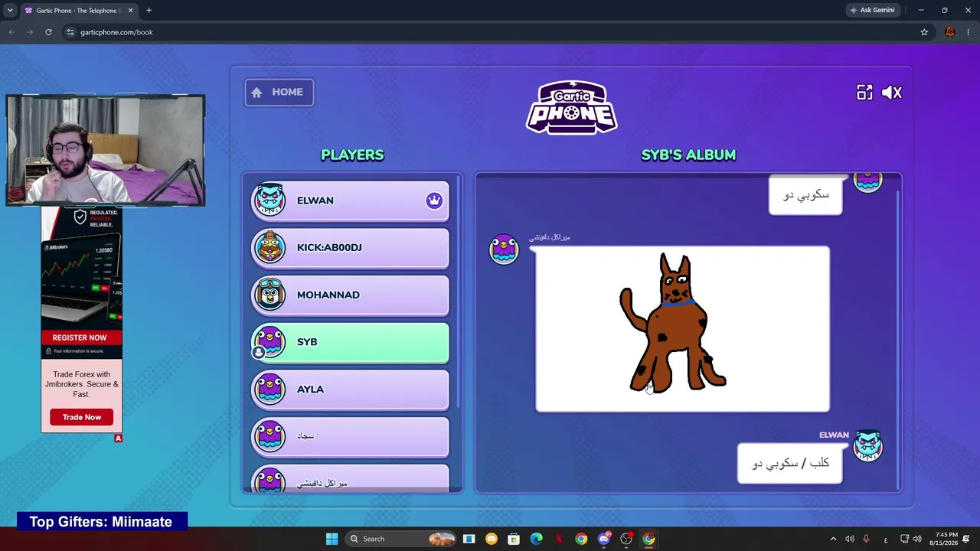
Task: Open the Windows Start menu
Action: click(x=332, y=539)
